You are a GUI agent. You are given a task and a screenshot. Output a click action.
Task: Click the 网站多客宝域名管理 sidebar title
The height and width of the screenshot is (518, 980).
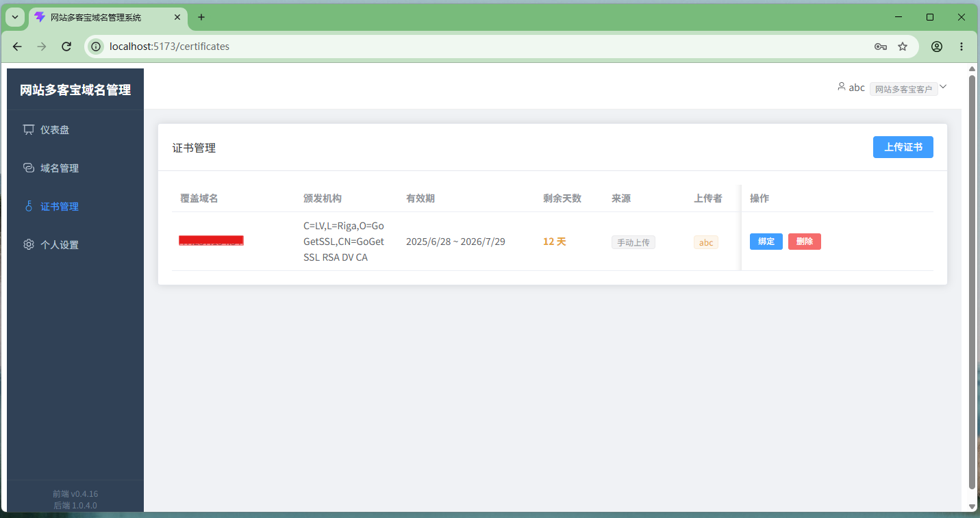coord(75,90)
